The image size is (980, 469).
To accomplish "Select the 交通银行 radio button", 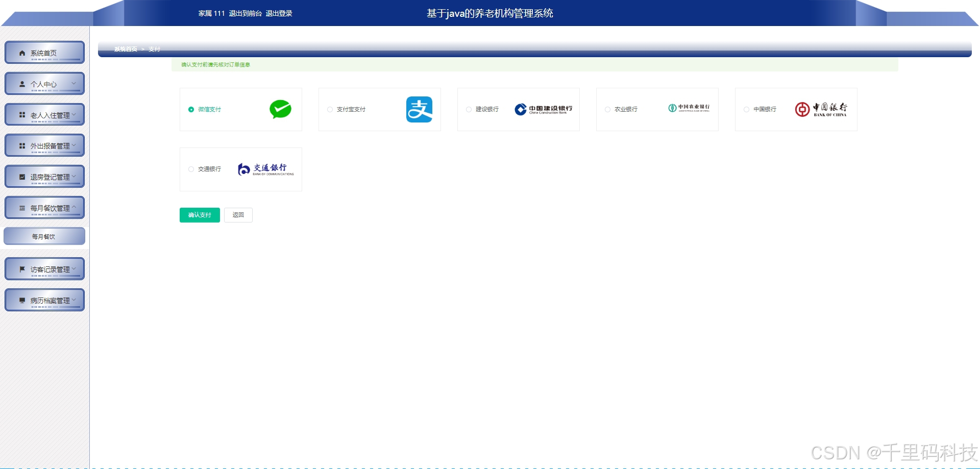I will [191, 169].
